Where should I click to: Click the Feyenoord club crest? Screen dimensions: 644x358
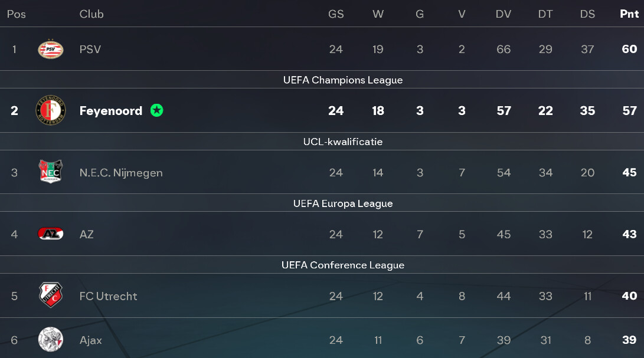pos(50,110)
